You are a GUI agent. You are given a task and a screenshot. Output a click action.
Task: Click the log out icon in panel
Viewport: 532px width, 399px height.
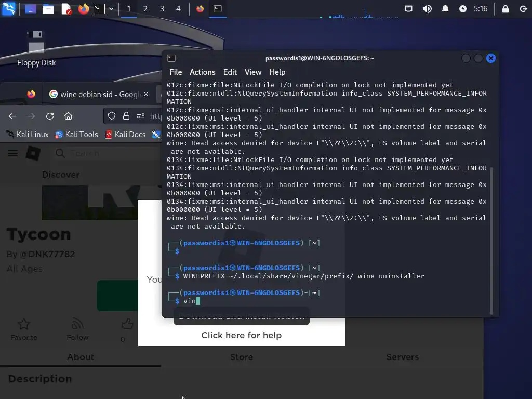(524, 9)
